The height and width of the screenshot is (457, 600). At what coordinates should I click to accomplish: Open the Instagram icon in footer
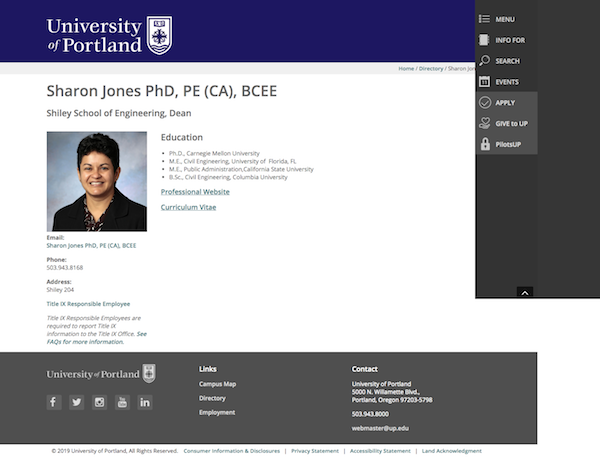pos(99,402)
